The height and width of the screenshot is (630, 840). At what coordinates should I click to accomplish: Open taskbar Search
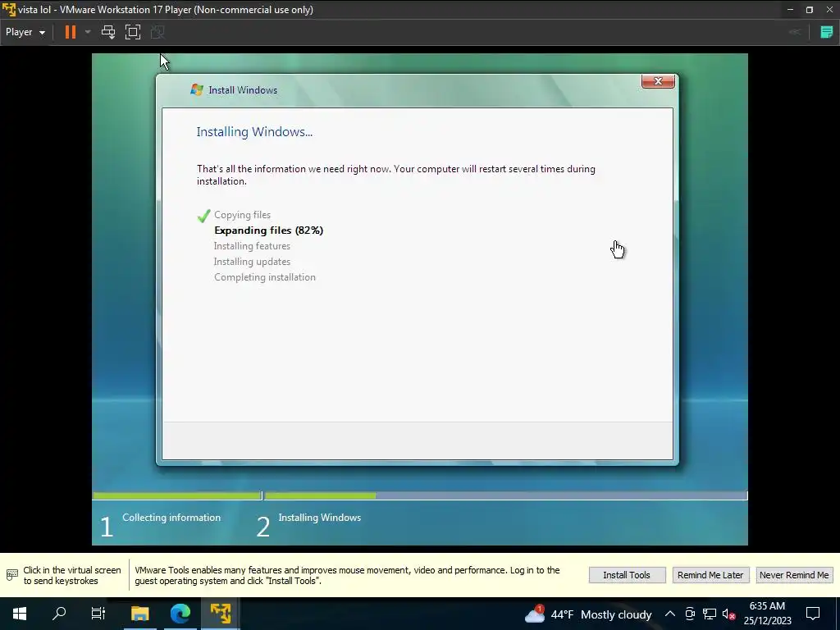tap(59, 614)
